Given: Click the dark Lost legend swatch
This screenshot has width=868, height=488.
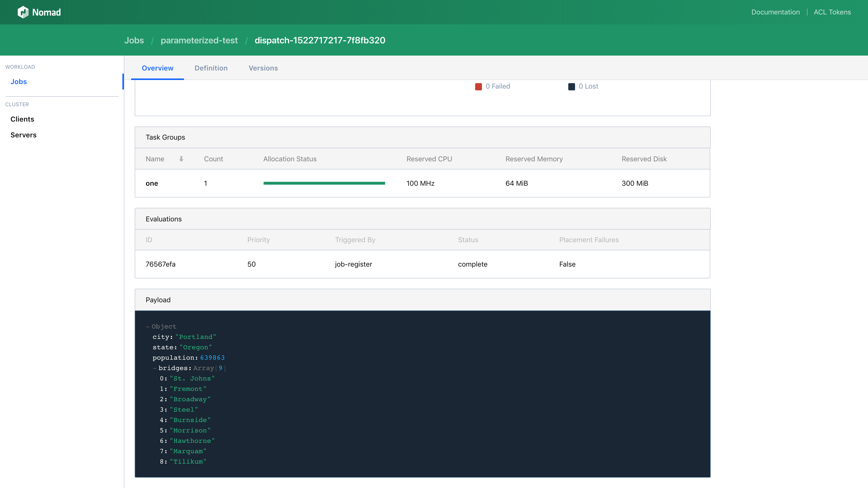Looking at the screenshot, I should 571,87.
